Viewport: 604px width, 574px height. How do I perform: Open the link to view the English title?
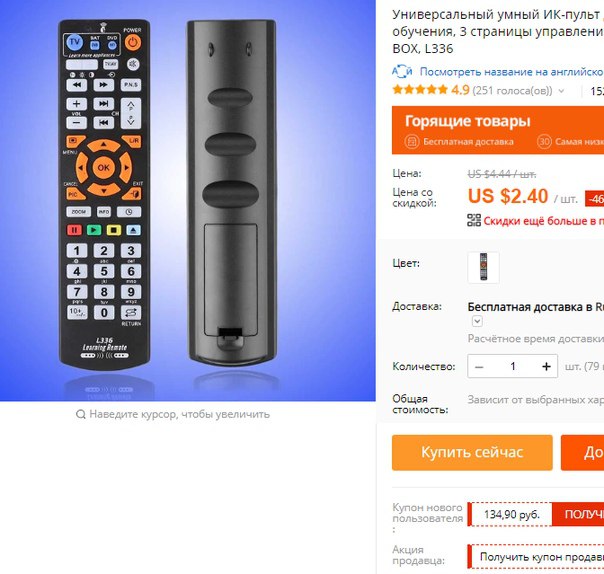(x=512, y=72)
